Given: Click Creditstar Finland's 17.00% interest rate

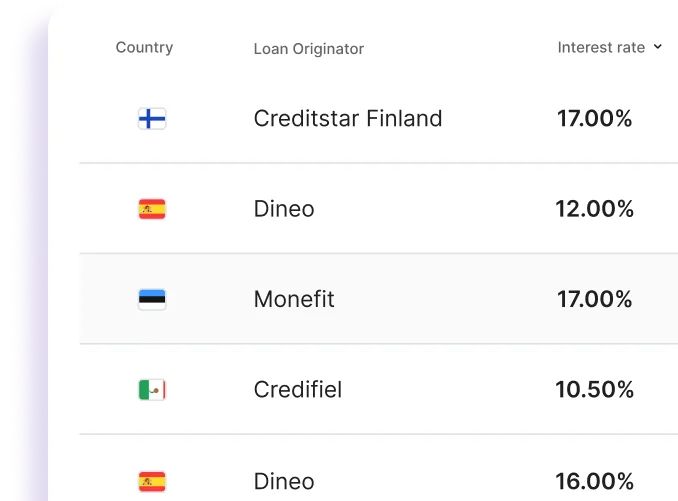Looking at the screenshot, I should tap(594, 118).
